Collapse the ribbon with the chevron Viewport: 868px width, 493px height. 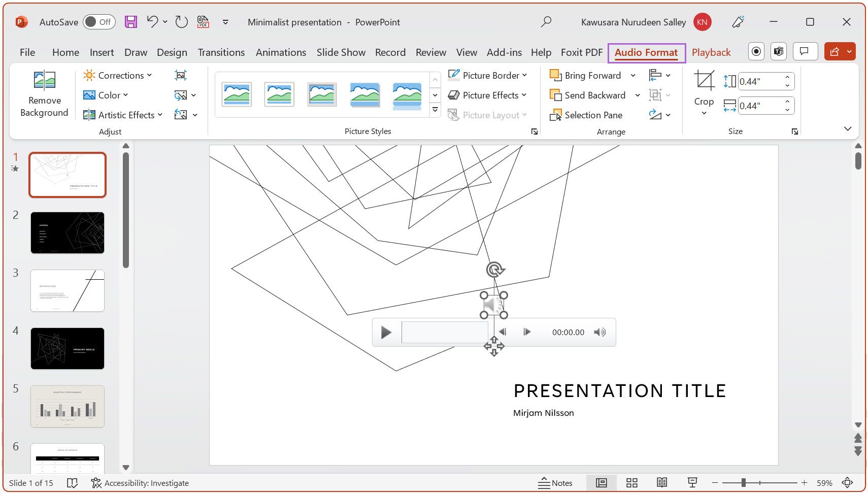coord(848,128)
